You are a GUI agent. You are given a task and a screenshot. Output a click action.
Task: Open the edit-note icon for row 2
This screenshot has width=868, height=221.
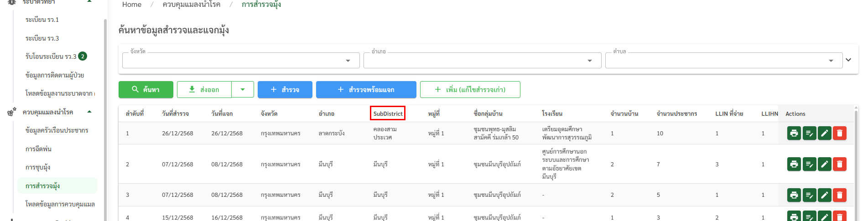click(809, 164)
